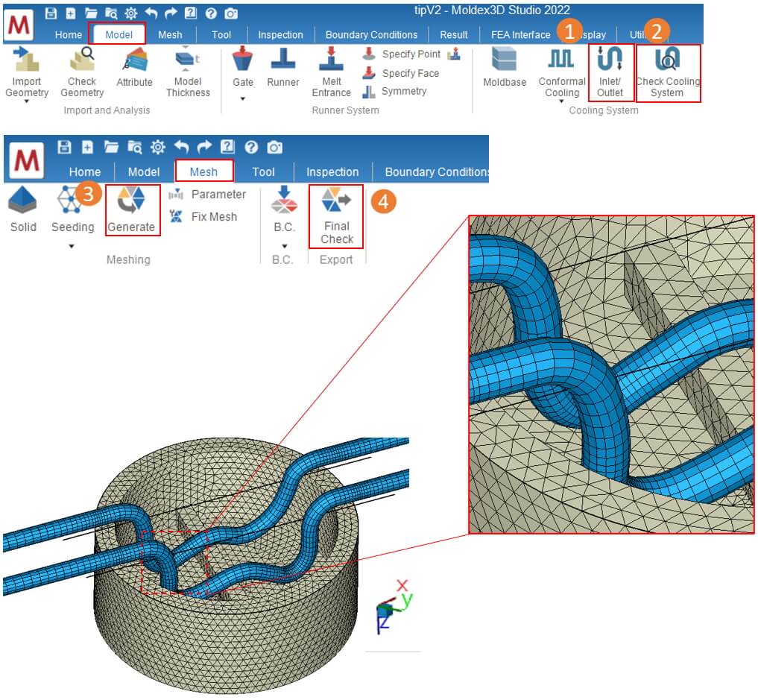Click the Conformal Cooling icon
This screenshot has width=758, height=700.
click(x=562, y=59)
